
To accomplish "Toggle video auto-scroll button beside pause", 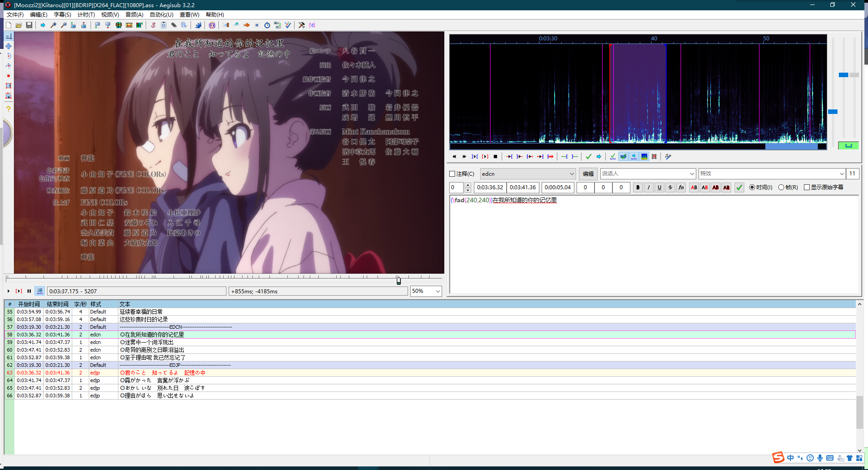I will coord(40,291).
